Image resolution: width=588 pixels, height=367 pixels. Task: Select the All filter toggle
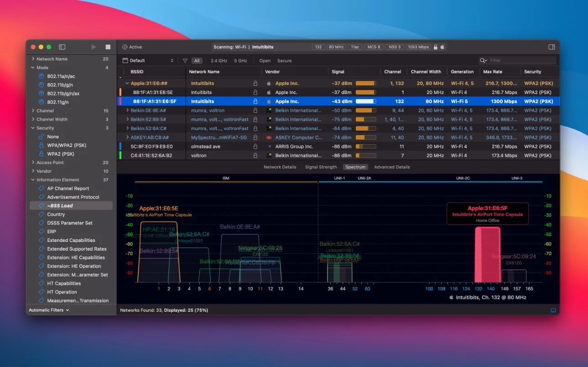(x=197, y=61)
